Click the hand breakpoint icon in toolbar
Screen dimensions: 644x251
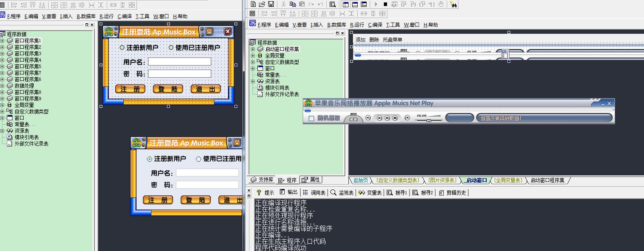[x=441, y=4]
